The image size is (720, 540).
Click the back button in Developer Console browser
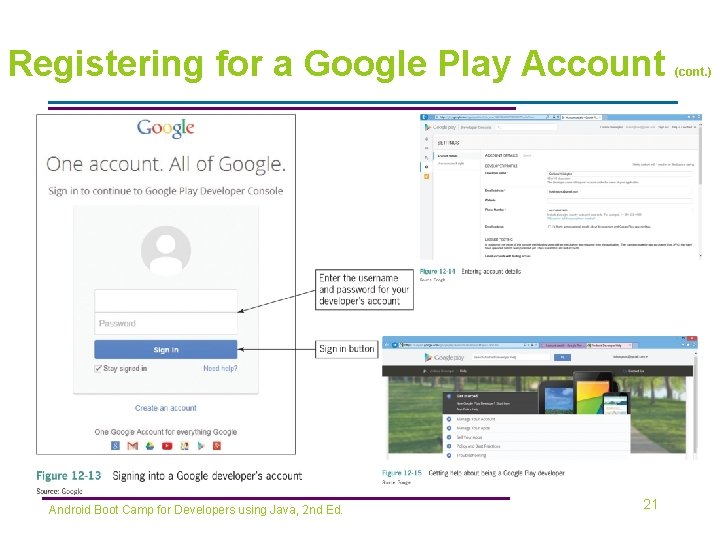(x=424, y=117)
